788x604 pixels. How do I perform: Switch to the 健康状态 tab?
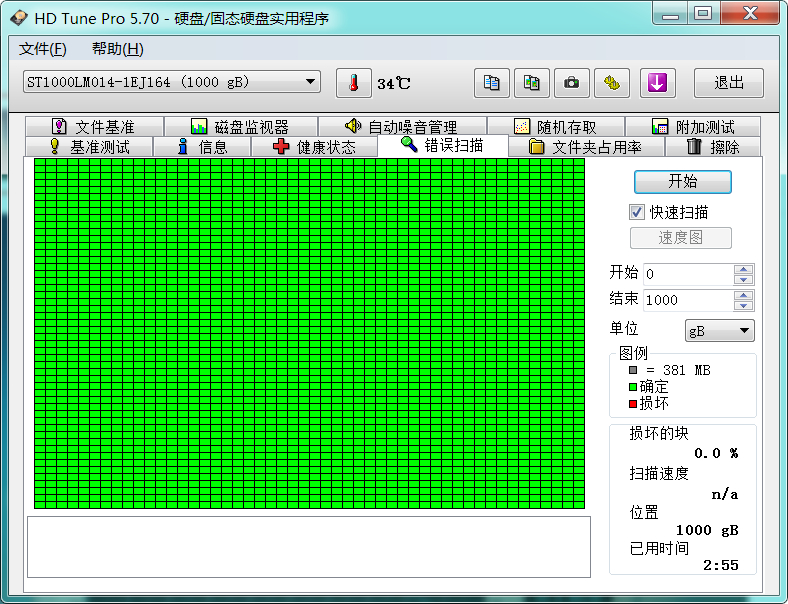click(x=314, y=147)
